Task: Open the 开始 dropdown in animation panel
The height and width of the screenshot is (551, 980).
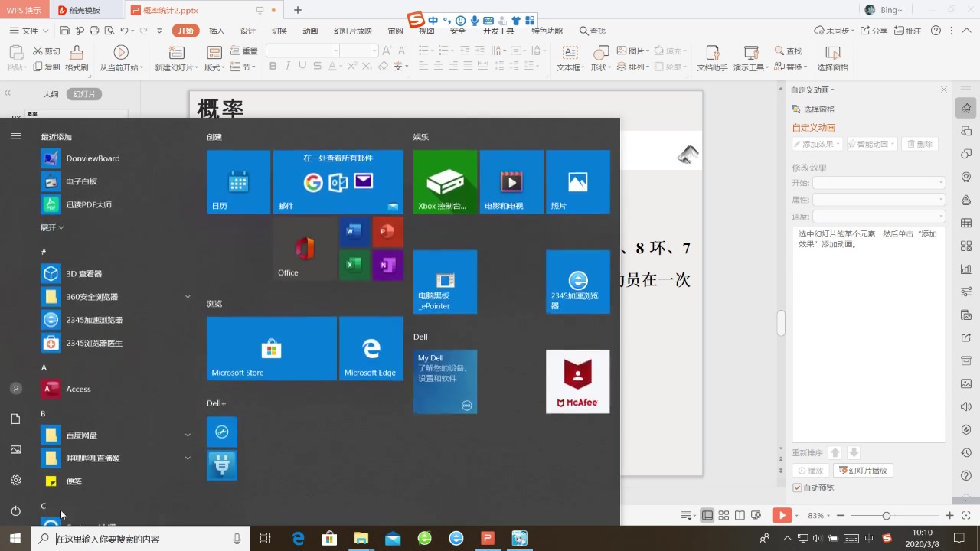Action: [878, 183]
